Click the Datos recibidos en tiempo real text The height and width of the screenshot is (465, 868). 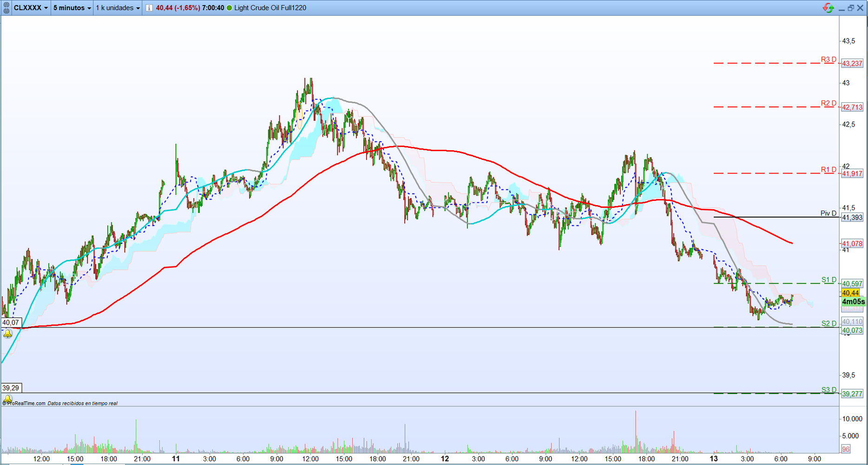coord(83,403)
